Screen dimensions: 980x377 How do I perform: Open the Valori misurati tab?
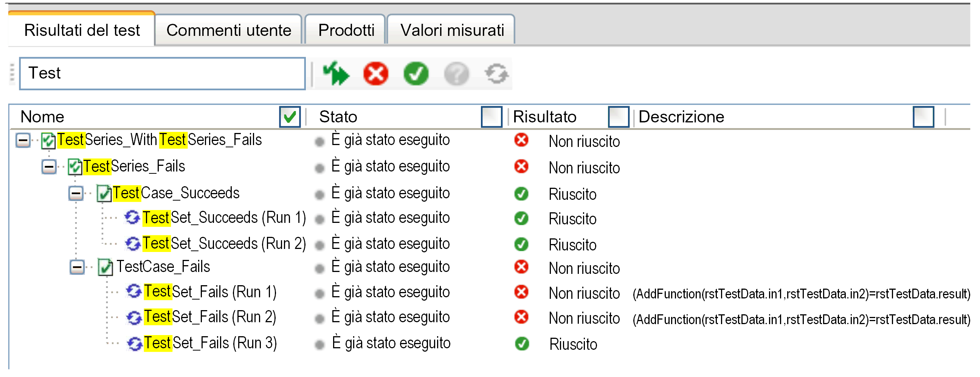click(451, 30)
